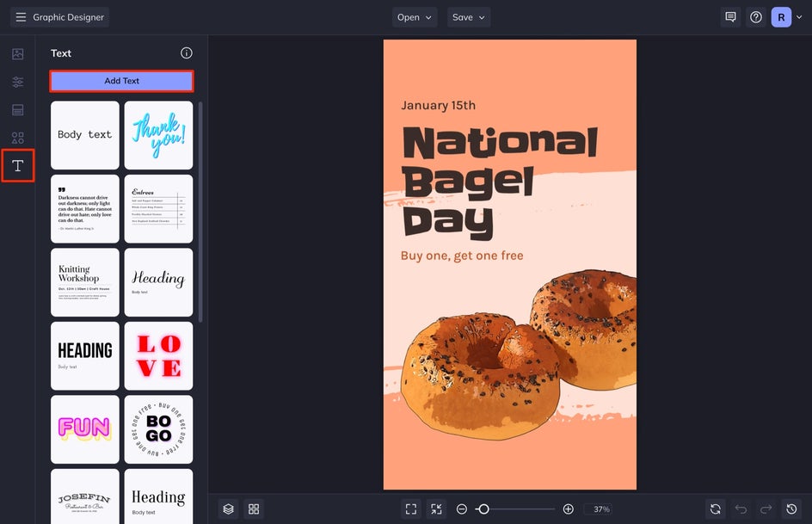Image resolution: width=812 pixels, height=524 pixels.
Task: Open the history clock icon
Action: tap(793, 509)
